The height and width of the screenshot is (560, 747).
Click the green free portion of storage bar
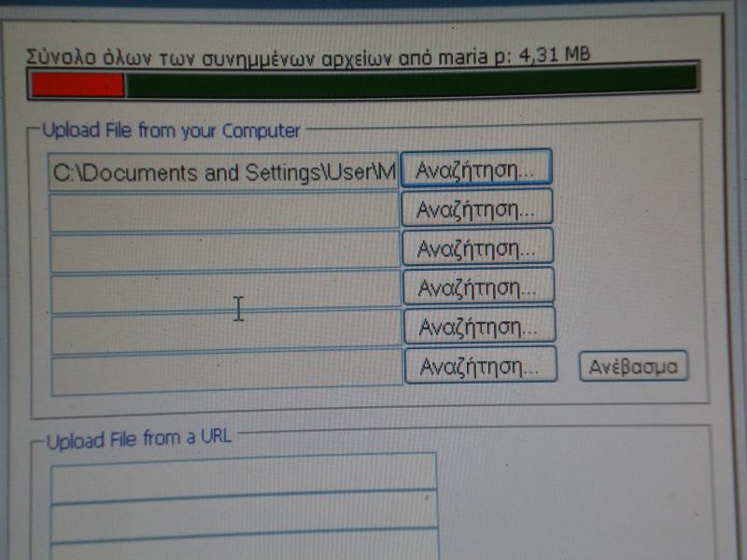411,81
